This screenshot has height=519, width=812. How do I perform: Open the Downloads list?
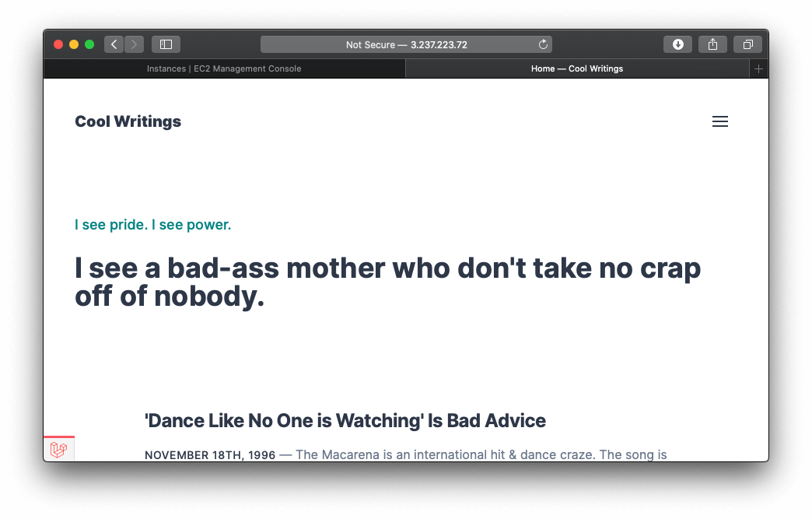point(677,44)
